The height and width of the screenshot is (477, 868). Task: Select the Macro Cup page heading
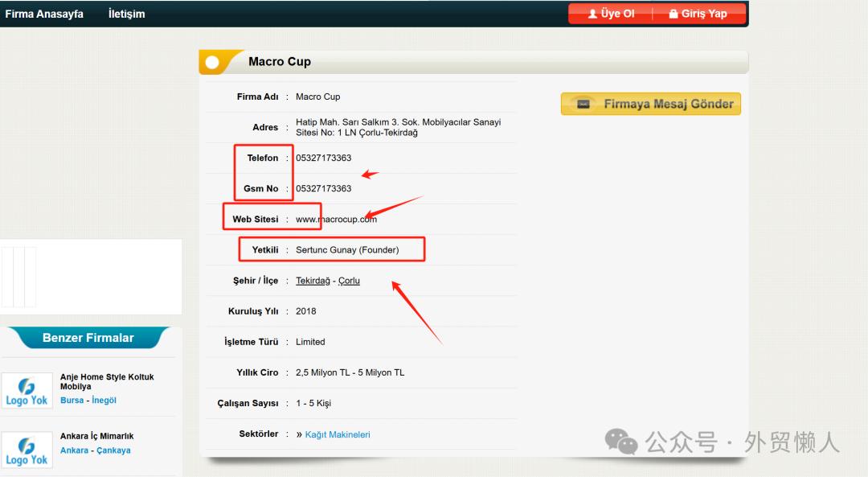pyautogui.click(x=280, y=61)
